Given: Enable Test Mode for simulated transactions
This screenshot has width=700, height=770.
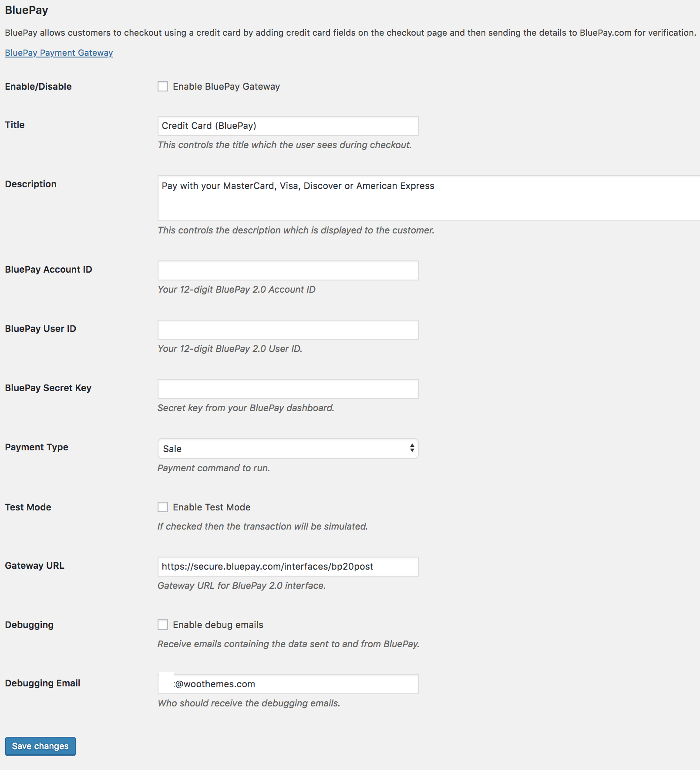Looking at the screenshot, I should point(163,507).
